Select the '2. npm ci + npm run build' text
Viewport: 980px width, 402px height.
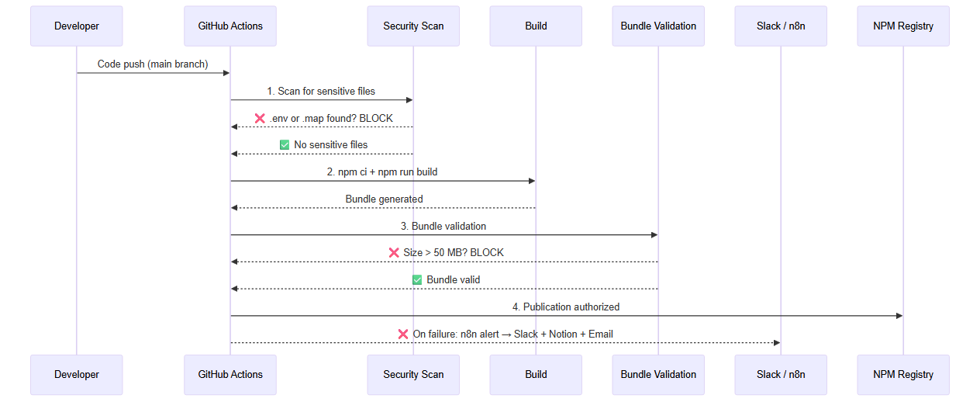[382, 172]
